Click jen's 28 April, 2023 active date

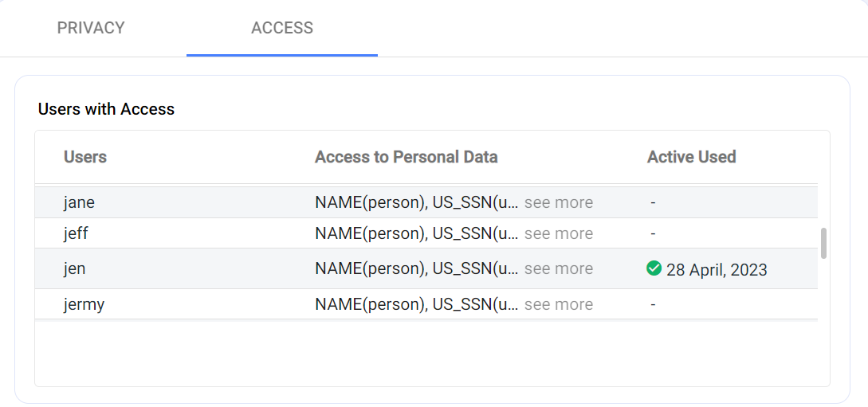[717, 269]
